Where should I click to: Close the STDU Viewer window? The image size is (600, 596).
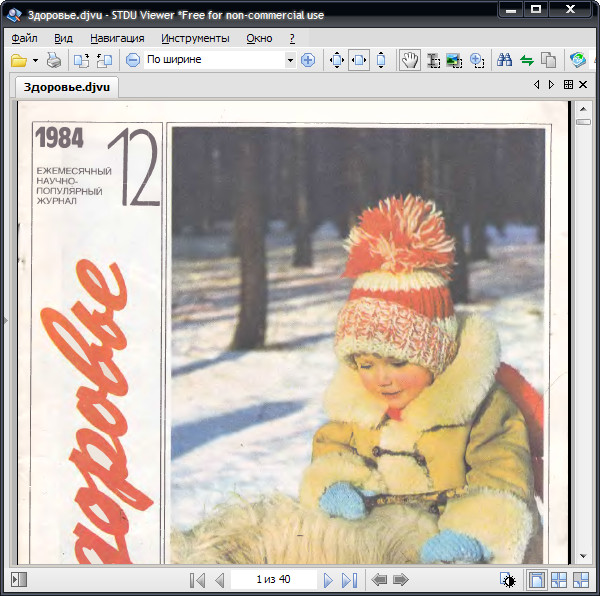[570, 9]
